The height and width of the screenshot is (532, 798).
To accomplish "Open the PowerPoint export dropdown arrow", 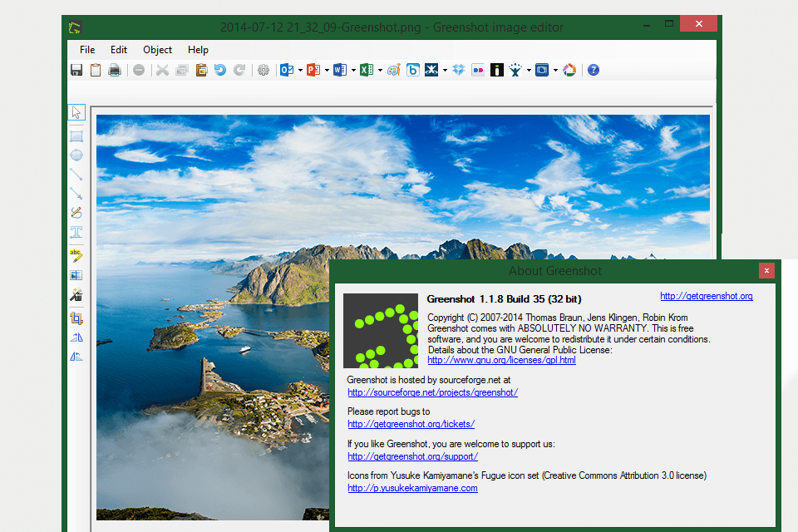I will tap(325, 70).
